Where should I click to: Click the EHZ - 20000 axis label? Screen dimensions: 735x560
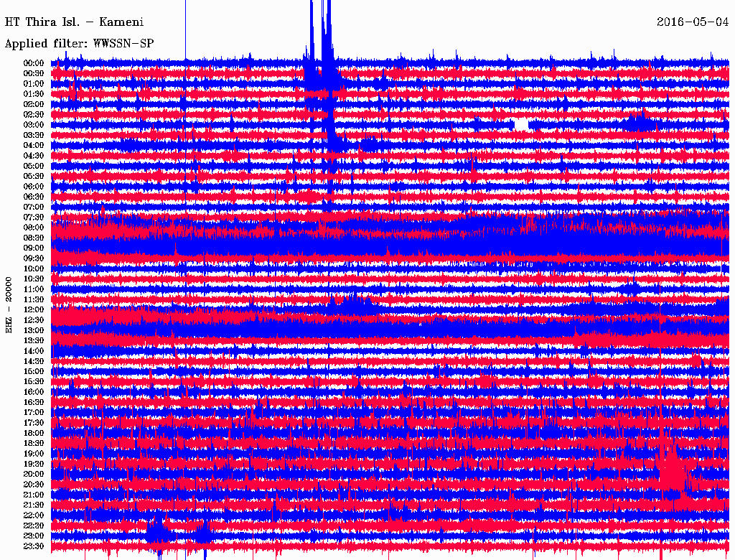click(x=9, y=304)
